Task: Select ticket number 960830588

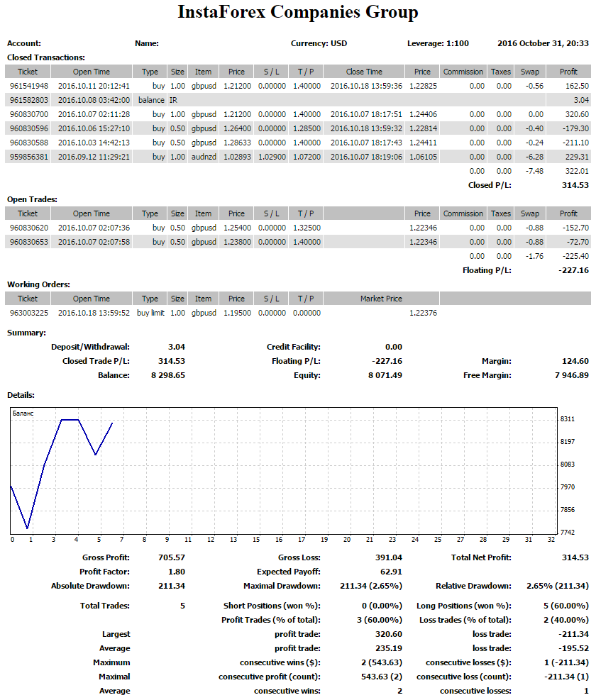Action: (28, 143)
